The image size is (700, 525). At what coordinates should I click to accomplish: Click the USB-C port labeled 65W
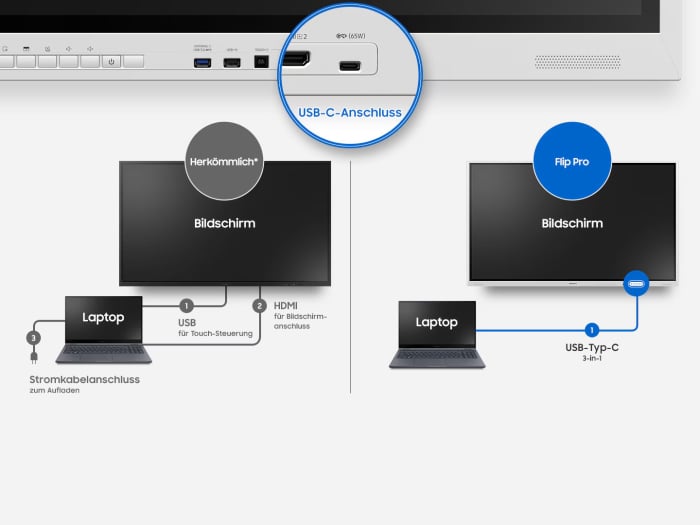pyautogui.click(x=350, y=67)
